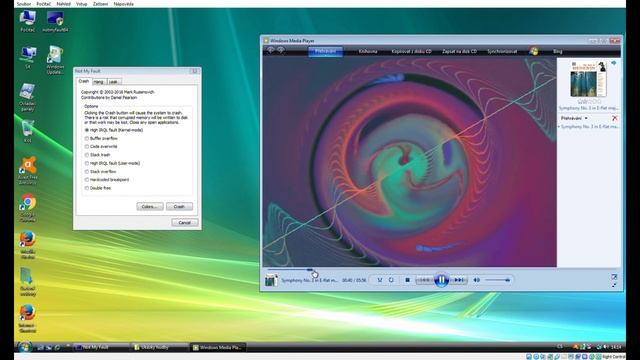Open the Počítač menu
This screenshot has height=360, width=640.
pos(43,4)
